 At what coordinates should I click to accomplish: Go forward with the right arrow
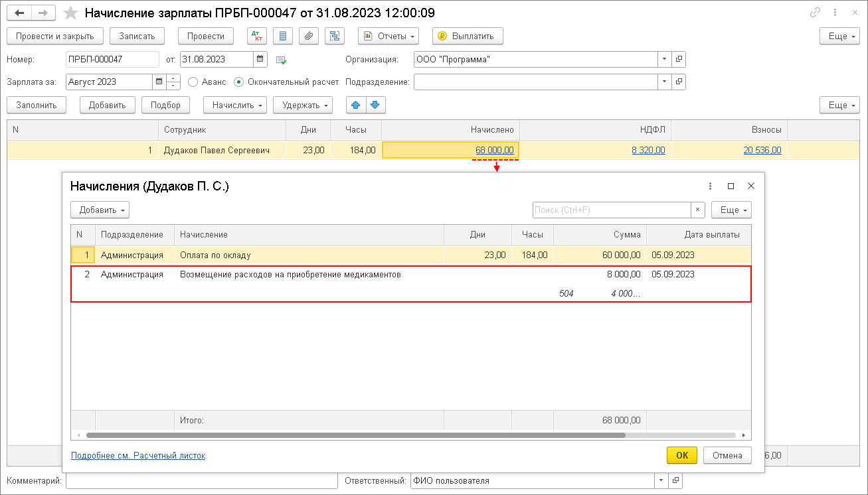pos(43,13)
